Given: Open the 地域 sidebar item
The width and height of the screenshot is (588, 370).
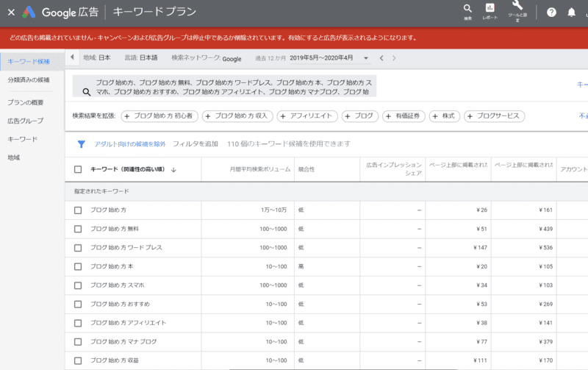Looking at the screenshot, I should tap(13, 157).
